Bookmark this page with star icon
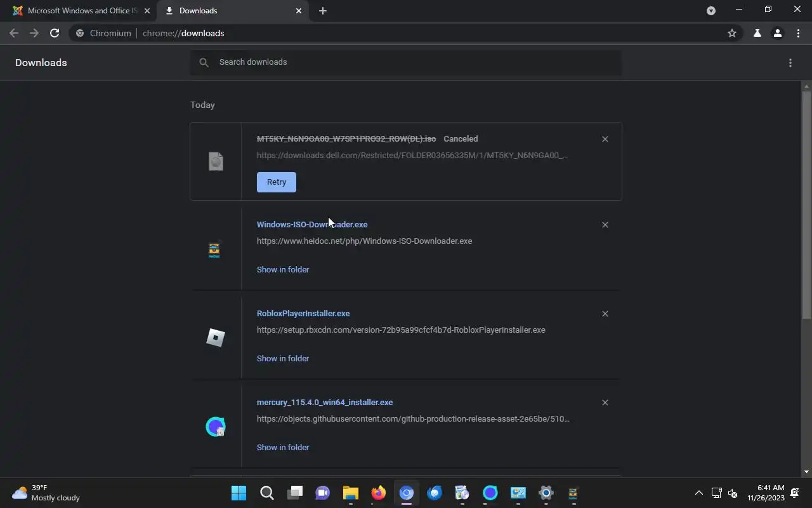This screenshot has width=812, height=508. tap(732, 33)
